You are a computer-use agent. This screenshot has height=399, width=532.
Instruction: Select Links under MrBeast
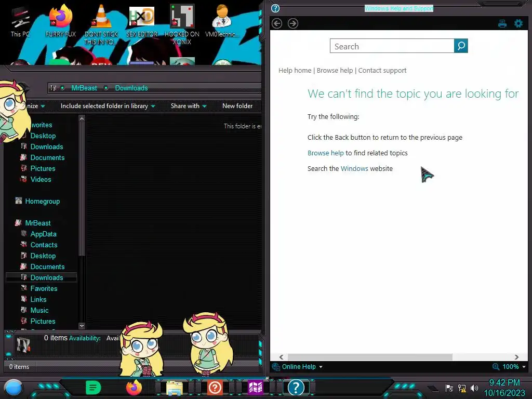(38, 299)
